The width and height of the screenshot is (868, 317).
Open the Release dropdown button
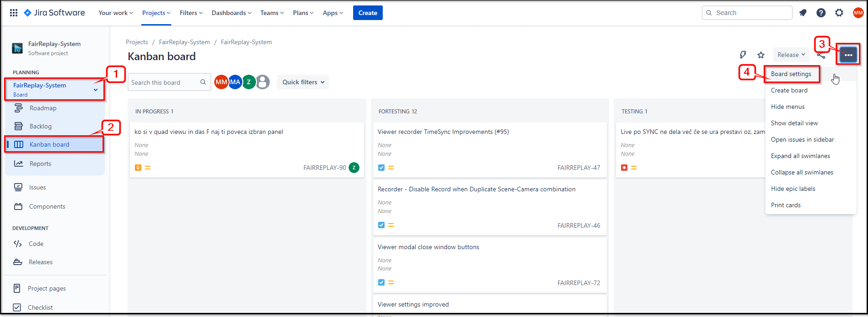click(791, 55)
